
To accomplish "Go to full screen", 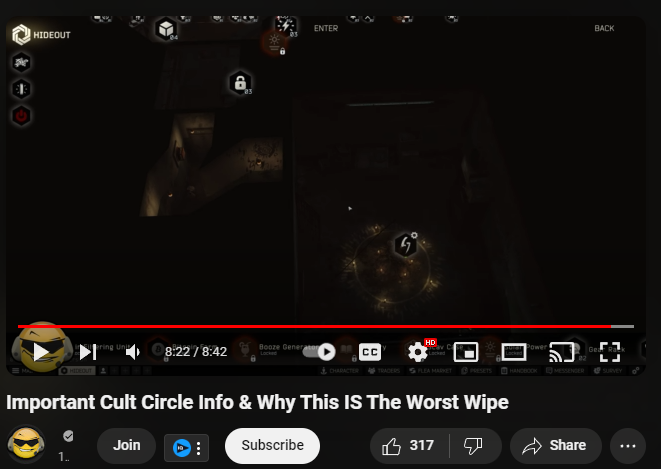I will click(x=610, y=352).
